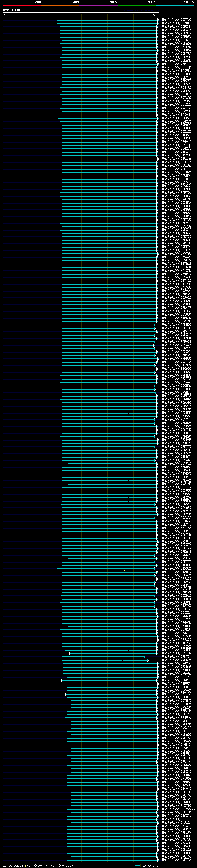Select the UniRef100_Q5DVT7 label
This screenshot has width=197, height=868.
177,78
